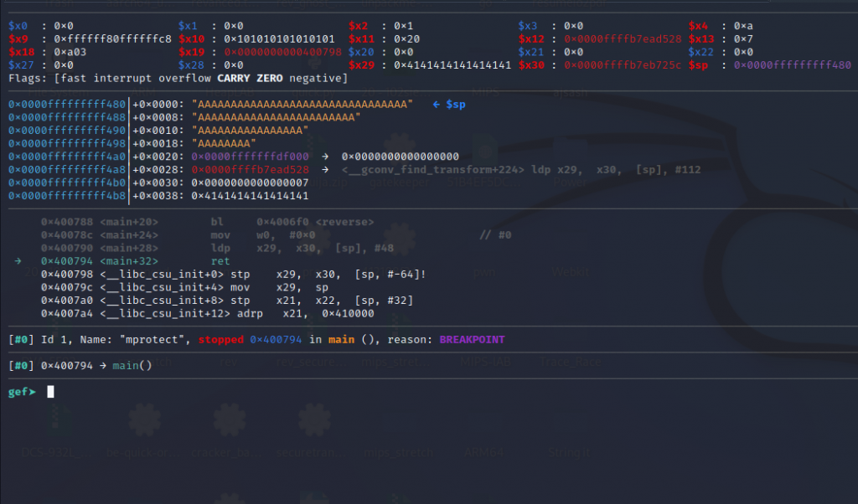Click the green current-instruction arrow at main+32
The image size is (858, 504).
click(x=18, y=260)
